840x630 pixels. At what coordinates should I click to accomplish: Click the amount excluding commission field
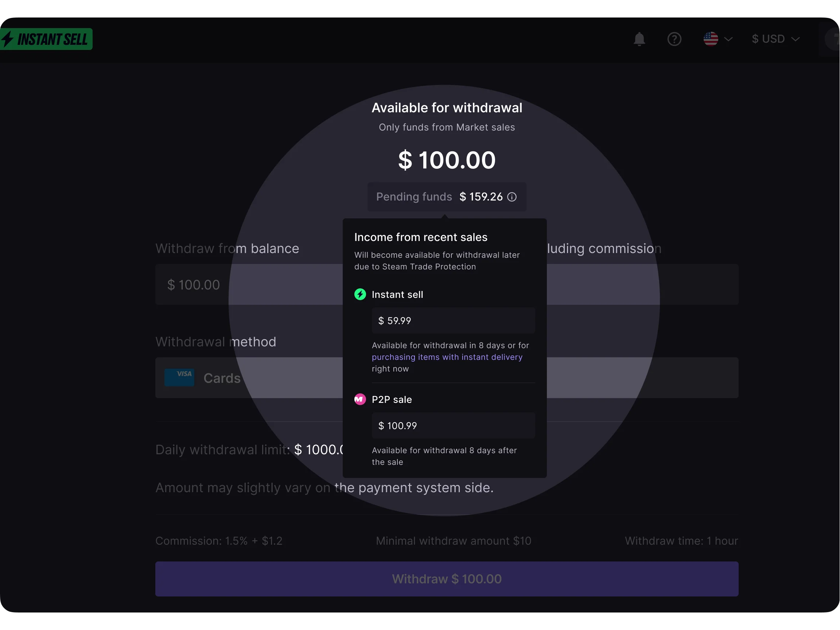click(642, 284)
